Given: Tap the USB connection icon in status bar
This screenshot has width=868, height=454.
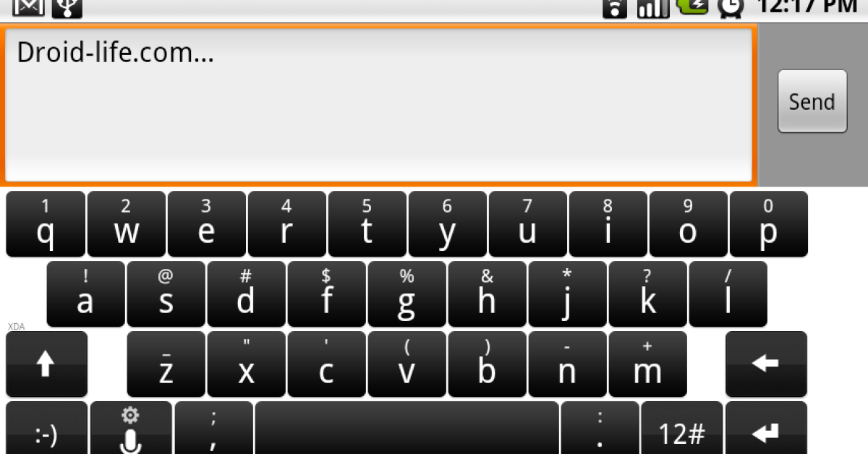Looking at the screenshot, I should click(x=67, y=8).
